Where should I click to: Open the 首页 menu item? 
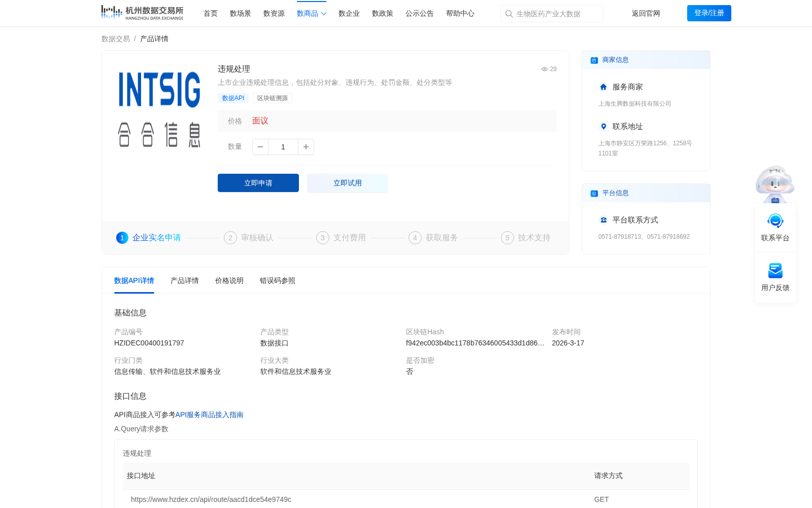tap(211, 14)
